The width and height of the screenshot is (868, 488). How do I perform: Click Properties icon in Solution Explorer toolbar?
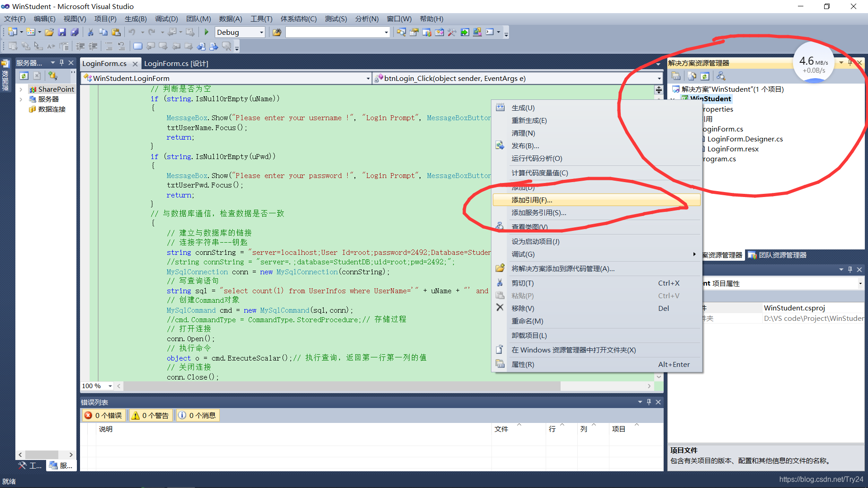tap(676, 76)
